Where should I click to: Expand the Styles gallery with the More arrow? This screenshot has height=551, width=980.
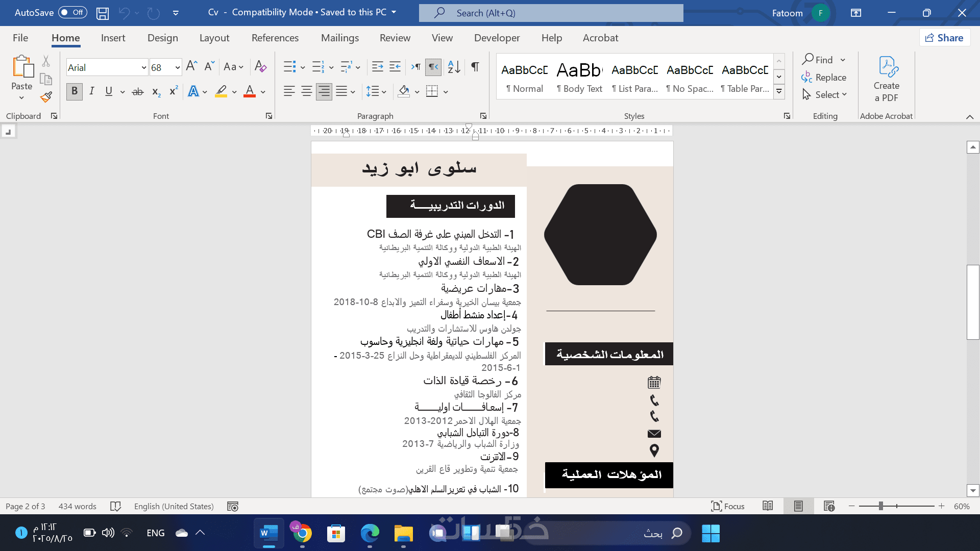point(779,92)
